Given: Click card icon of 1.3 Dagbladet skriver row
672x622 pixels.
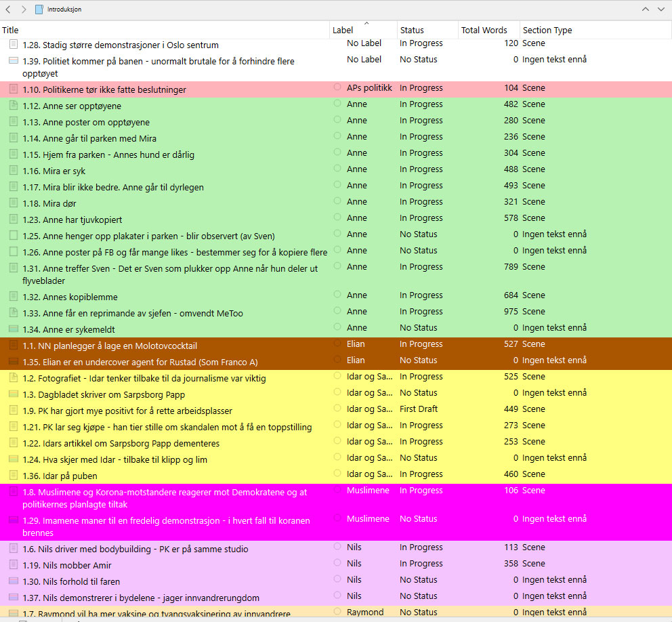Looking at the screenshot, I should [14, 394].
